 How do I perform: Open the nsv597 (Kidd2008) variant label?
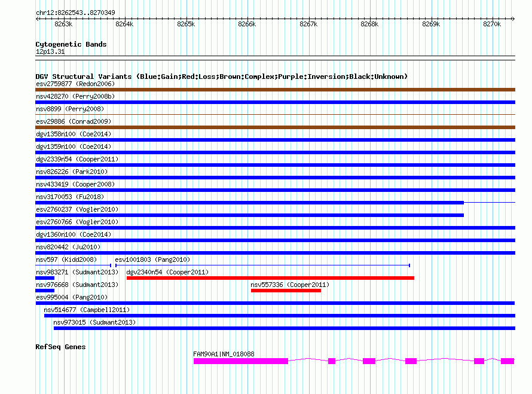(66, 259)
